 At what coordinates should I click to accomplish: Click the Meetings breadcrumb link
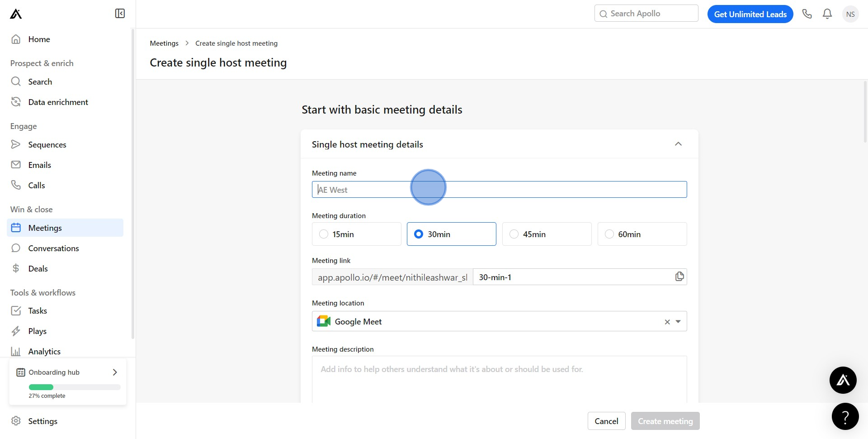pos(164,43)
